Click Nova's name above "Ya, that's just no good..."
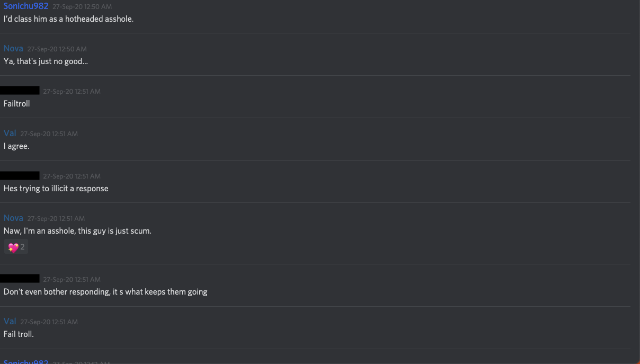640x364 pixels. pyautogui.click(x=13, y=49)
